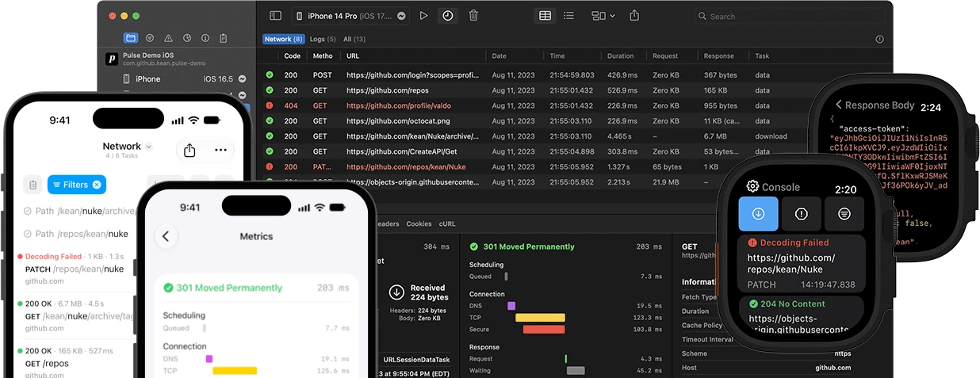This screenshot has width=980, height=378.
Task: Select the filter icon in sidebar toolbar
Action: coord(150,37)
